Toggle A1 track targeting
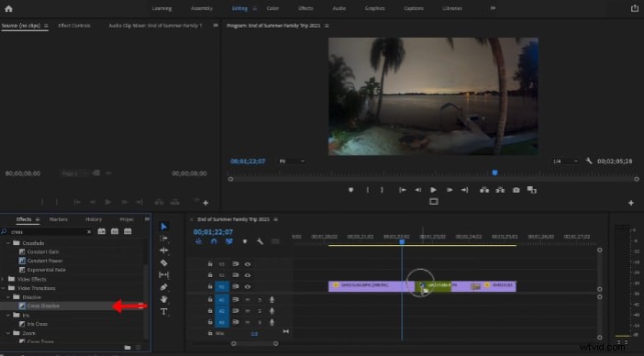644x356 pixels. (222, 300)
